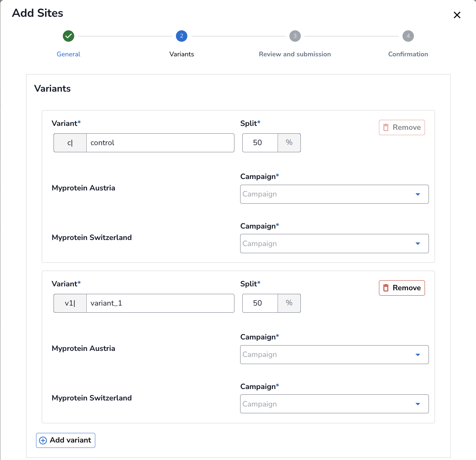Edit the variant_1 name field
The image size is (476, 460).
point(160,303)
